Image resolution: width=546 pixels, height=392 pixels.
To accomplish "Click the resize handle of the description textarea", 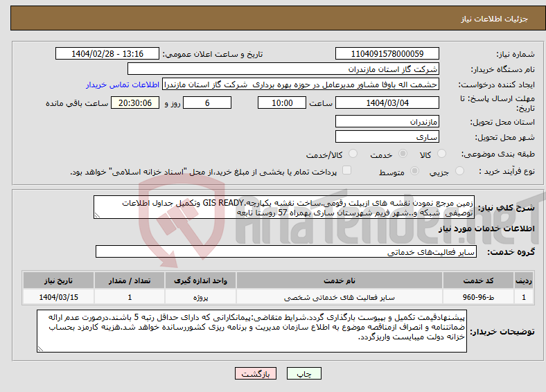I will pos(97,215).
